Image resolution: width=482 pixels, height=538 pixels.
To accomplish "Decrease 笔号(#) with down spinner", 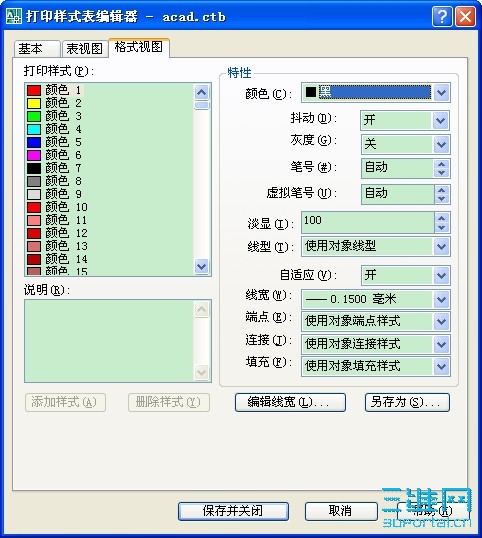I will [x=442, y=173].
